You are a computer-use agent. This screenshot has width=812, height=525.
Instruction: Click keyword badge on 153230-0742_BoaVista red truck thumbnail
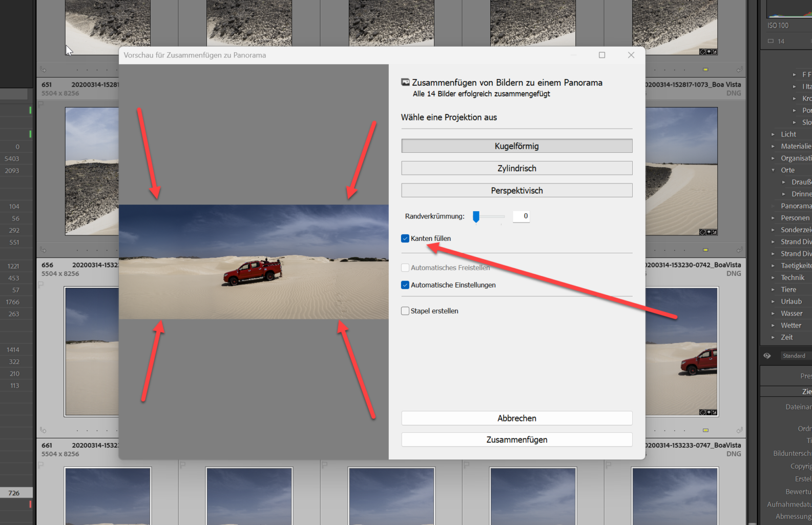[x=702, y=413]
